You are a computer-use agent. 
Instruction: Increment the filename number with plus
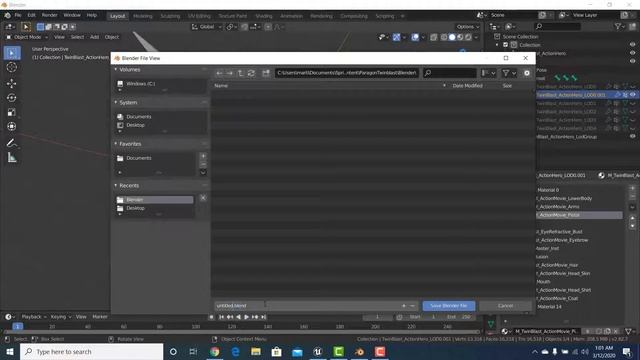(x=404, y=306)
